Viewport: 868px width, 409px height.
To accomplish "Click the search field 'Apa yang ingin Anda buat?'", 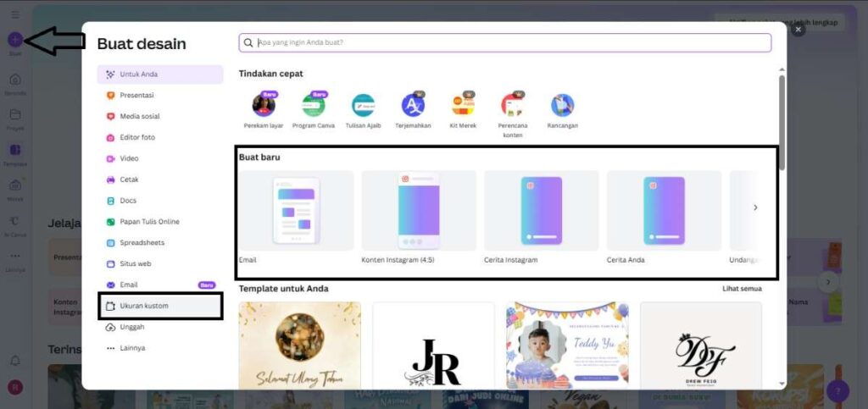I will (x=505, y=42).
